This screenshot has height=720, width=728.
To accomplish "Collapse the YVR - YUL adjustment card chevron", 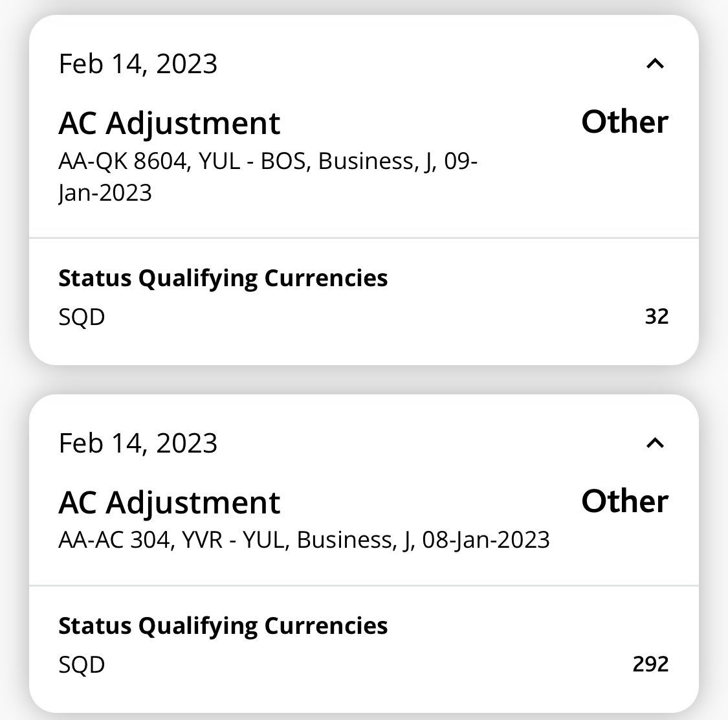I will coord(655,443).
